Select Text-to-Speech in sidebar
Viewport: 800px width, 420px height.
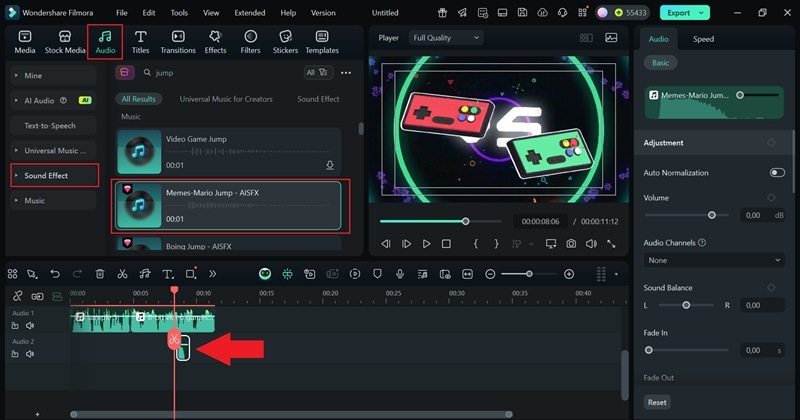[53, 126]
